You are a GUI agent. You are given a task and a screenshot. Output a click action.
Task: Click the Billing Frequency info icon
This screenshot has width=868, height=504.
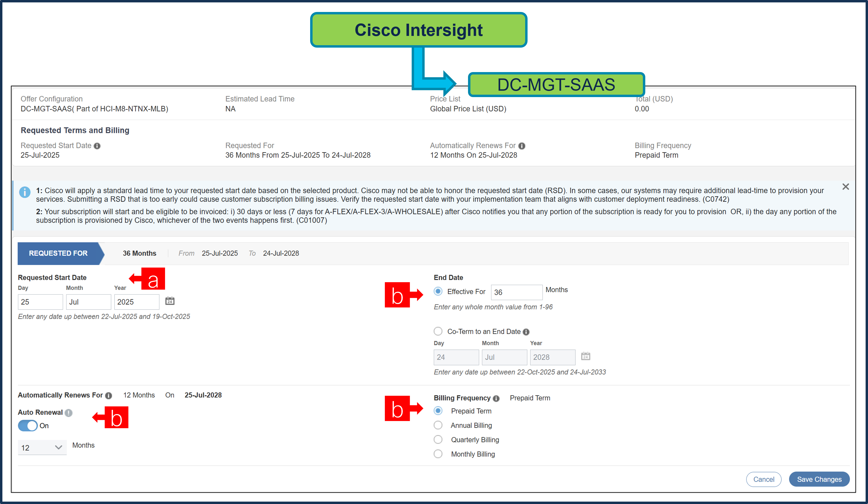[496, 398]
